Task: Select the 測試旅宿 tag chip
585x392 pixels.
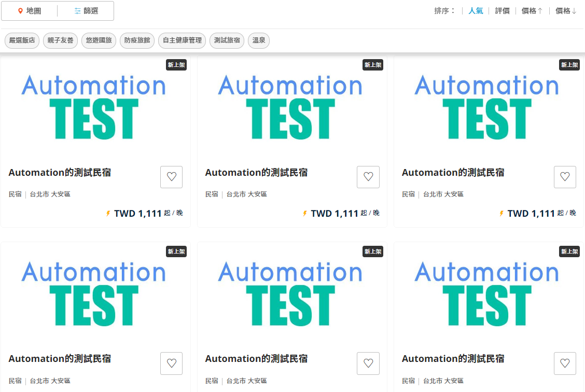Action: (x=227, y=40)
